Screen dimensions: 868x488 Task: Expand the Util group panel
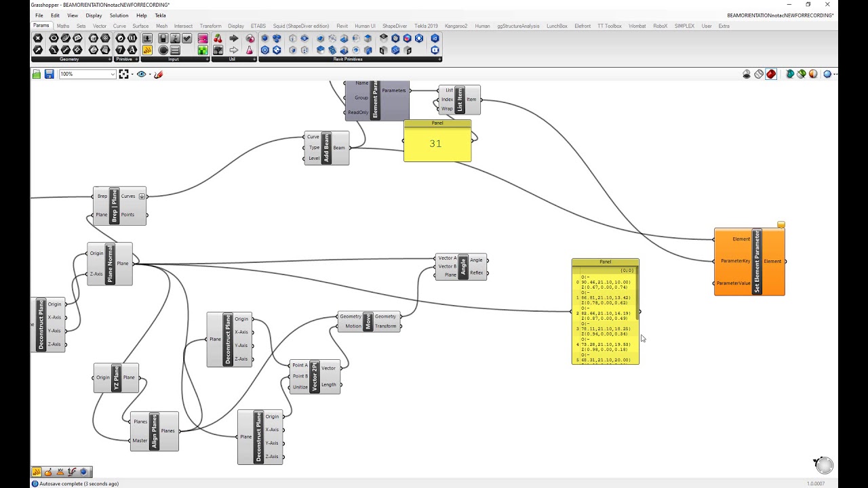254,59
